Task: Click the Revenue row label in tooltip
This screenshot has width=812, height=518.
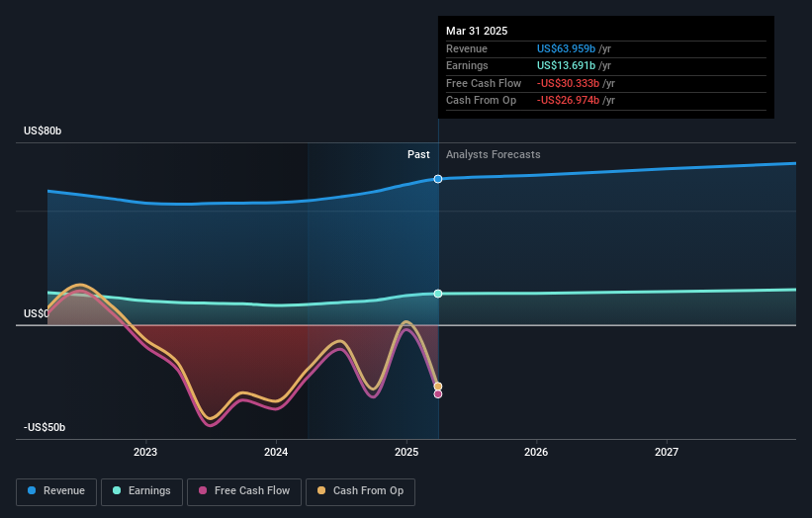Action: coord(467,48)
